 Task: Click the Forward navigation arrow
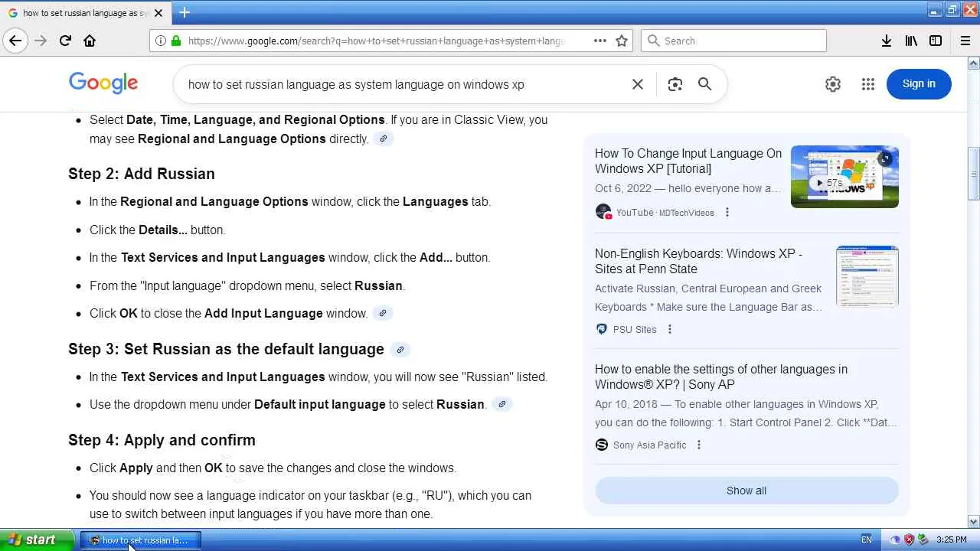[x=41, y=41]
